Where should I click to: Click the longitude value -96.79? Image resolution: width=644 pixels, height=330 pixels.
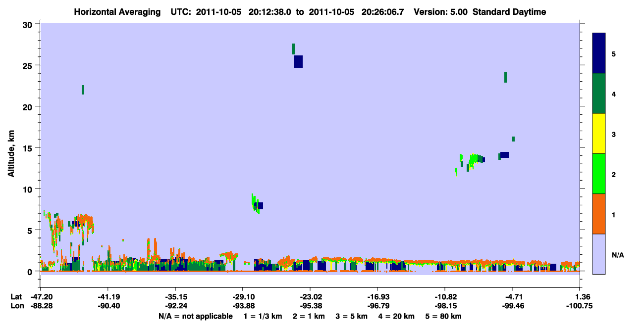[x=377, y=306]
